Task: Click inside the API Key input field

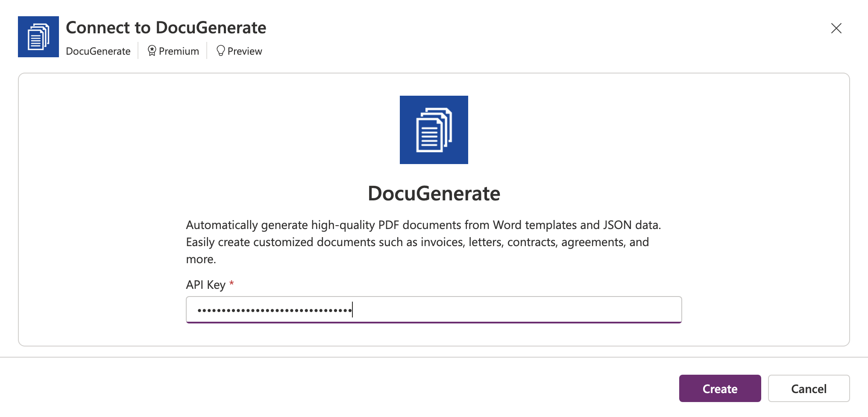Action: point(434,309)
